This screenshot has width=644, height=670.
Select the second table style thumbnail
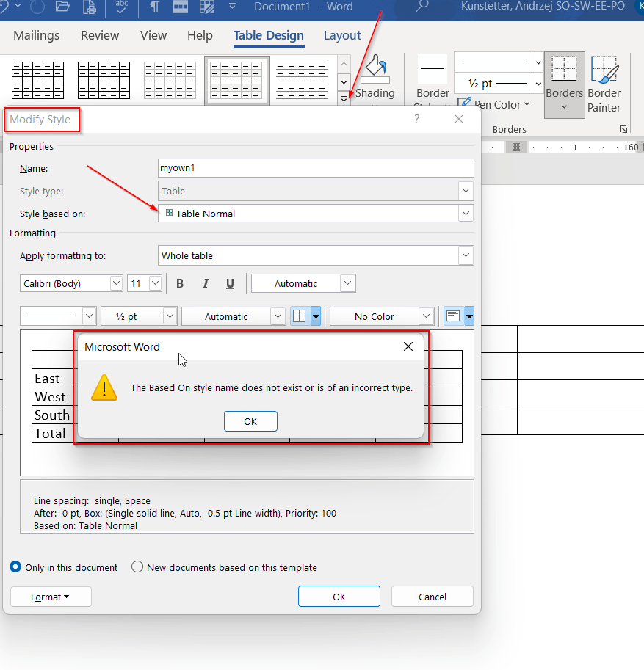[104, 80]
